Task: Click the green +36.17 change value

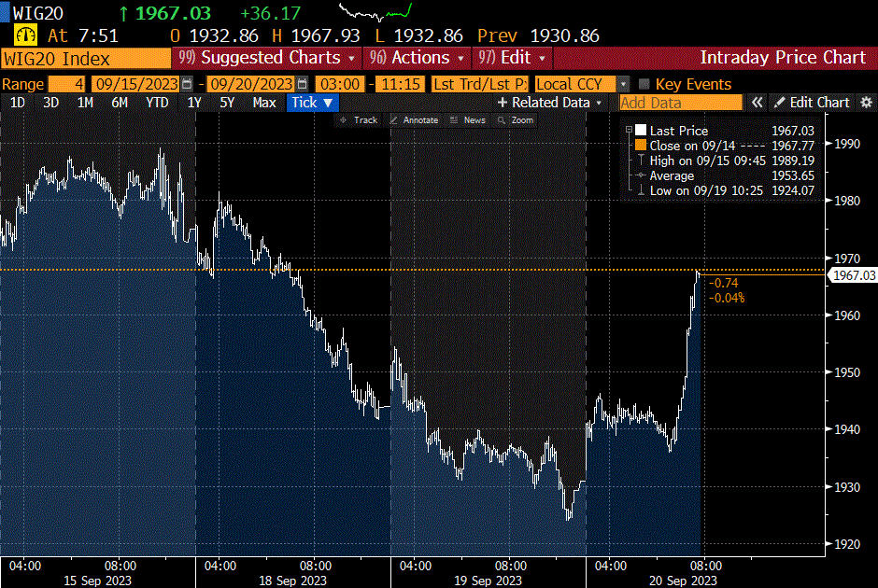Action: click(271, 13)
